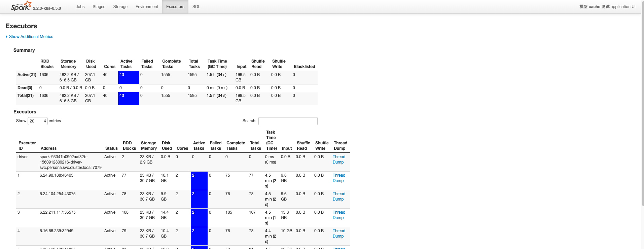Expand Show Additional Metrics triangle
Viewport: 644px width, 249px height.
point(7,37)
